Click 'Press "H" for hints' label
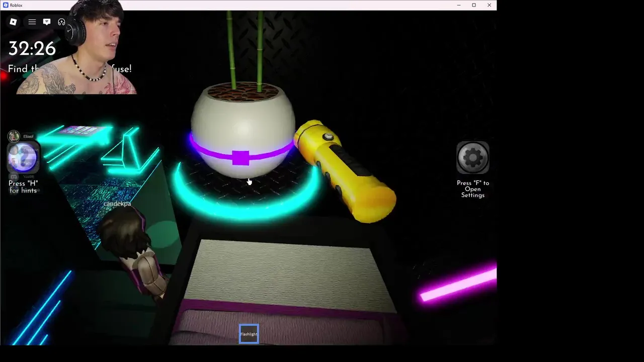 click(23, 187)
